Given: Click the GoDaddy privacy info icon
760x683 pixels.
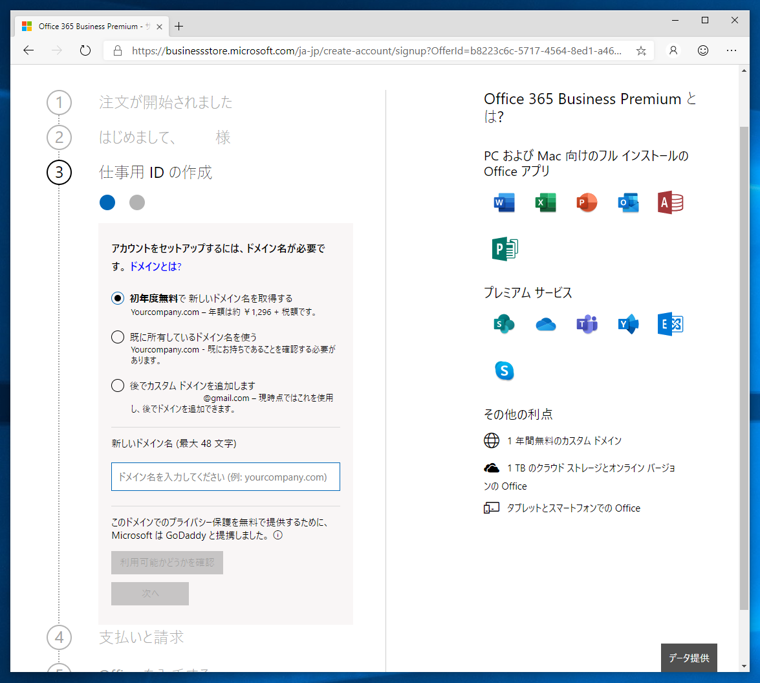Looking at the screenshot, I should [x=278, y=535].
